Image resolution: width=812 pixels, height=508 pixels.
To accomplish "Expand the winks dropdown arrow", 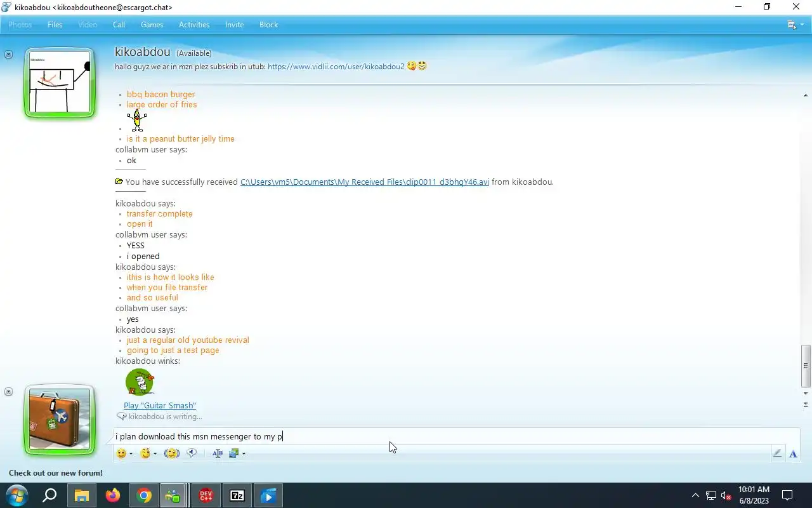I will pos(155,454).
